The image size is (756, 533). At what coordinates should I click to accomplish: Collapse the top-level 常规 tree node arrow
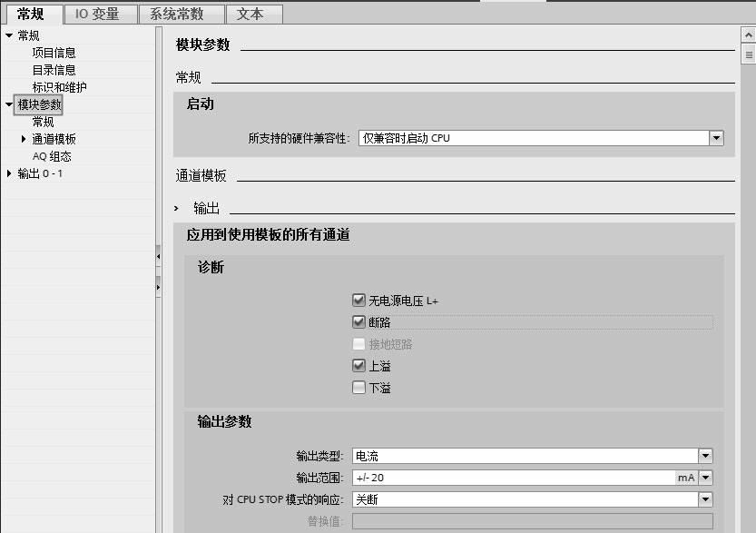9,35
